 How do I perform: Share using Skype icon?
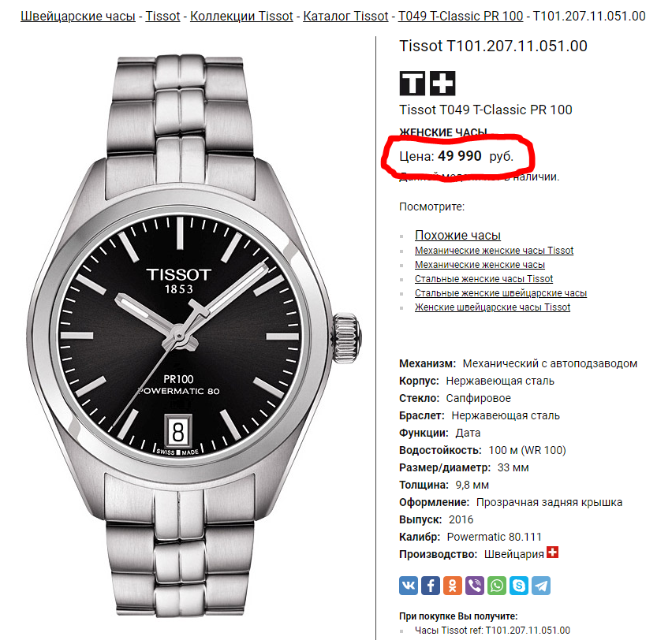519,586
